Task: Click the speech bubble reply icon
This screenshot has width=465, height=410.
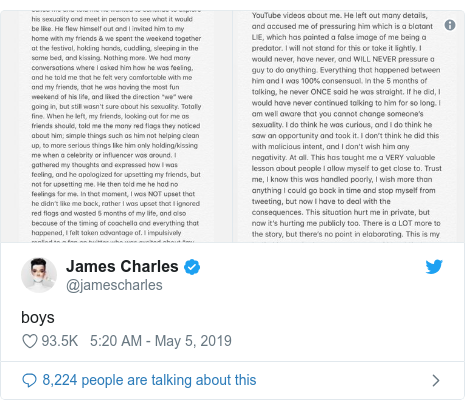Action: pyautogui.click(x=29, y=380)
